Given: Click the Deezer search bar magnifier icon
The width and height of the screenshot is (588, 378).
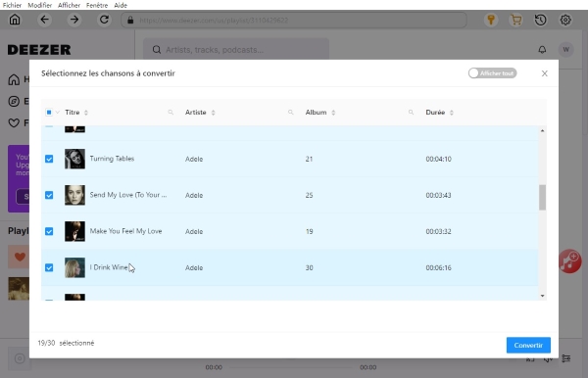Looking at the screenshot, I should pos(157,49).
